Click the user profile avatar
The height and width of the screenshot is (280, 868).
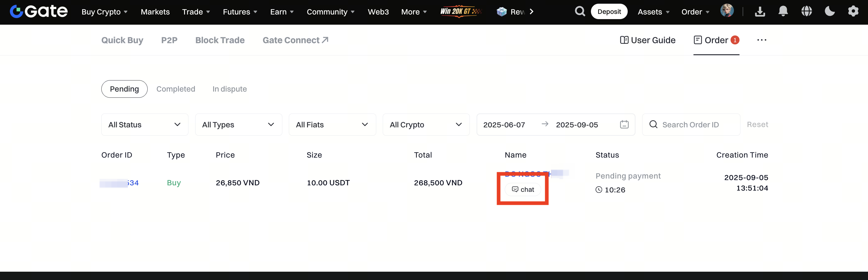(727, 11)
